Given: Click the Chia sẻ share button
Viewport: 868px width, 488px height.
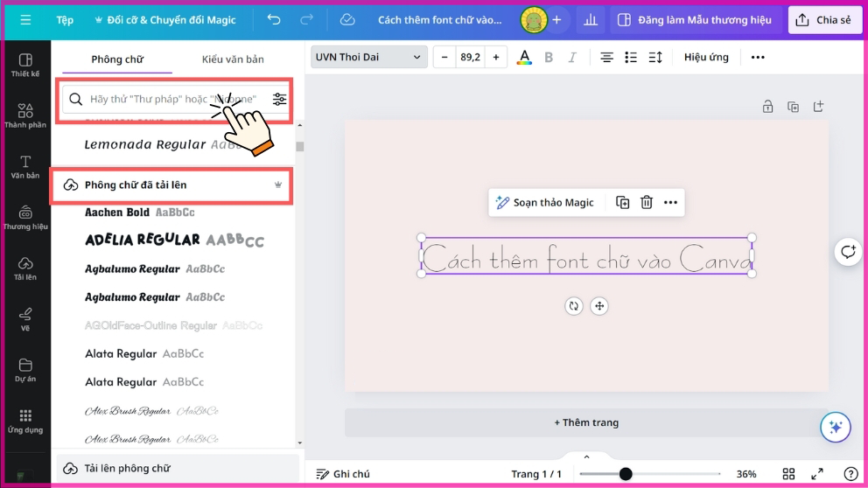Looking at the screenshot, I should click(x=823, y=20).
